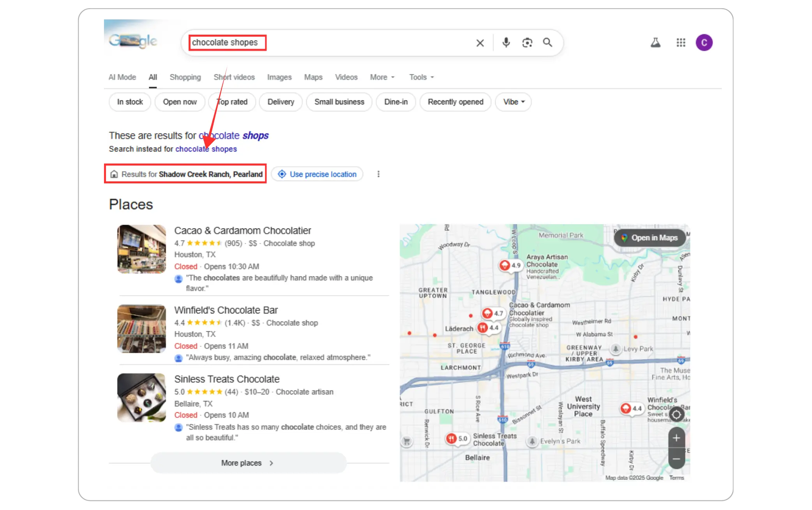Toggle the Open now filter chip

180,102
